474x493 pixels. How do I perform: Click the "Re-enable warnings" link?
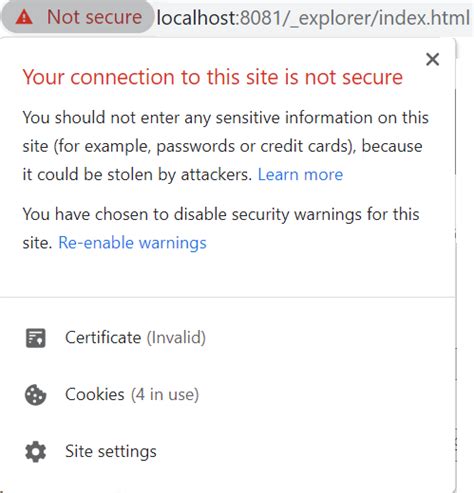pos(132,243)
